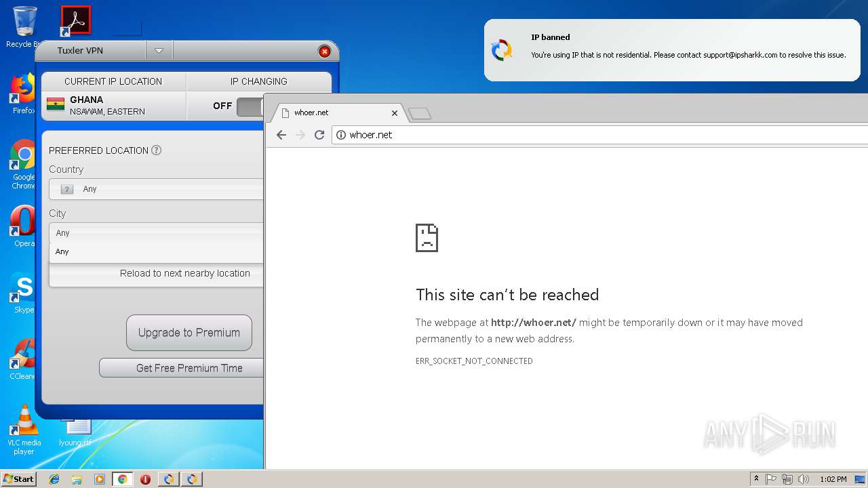The height and width of the screenshot is (488, 868).
Task: Close the whoer.net tab
Action: (394, 113)
